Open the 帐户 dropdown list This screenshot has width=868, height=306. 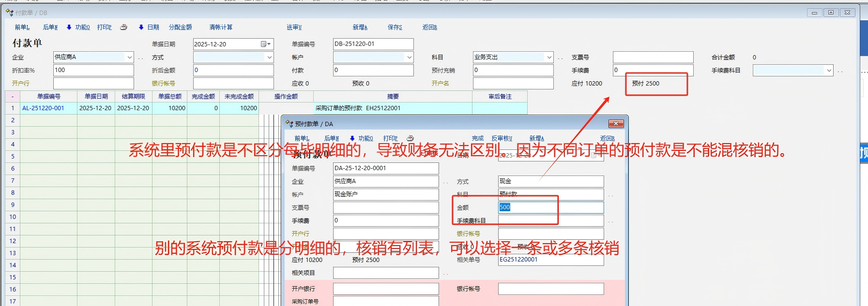point(409,57)
